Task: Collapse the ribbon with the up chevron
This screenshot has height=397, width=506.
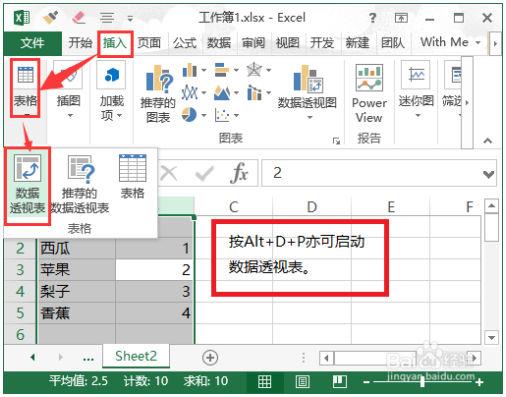Action: tap(488, 141)
